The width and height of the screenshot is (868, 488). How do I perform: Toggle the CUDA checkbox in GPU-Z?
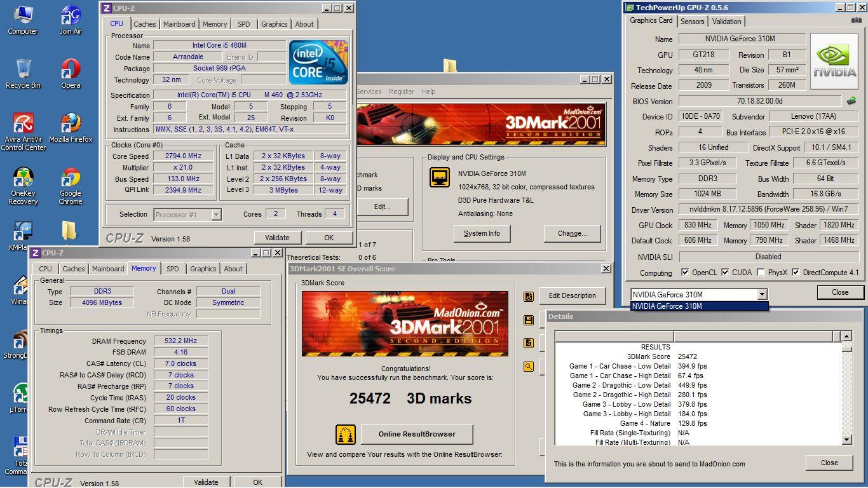[726, 273]
